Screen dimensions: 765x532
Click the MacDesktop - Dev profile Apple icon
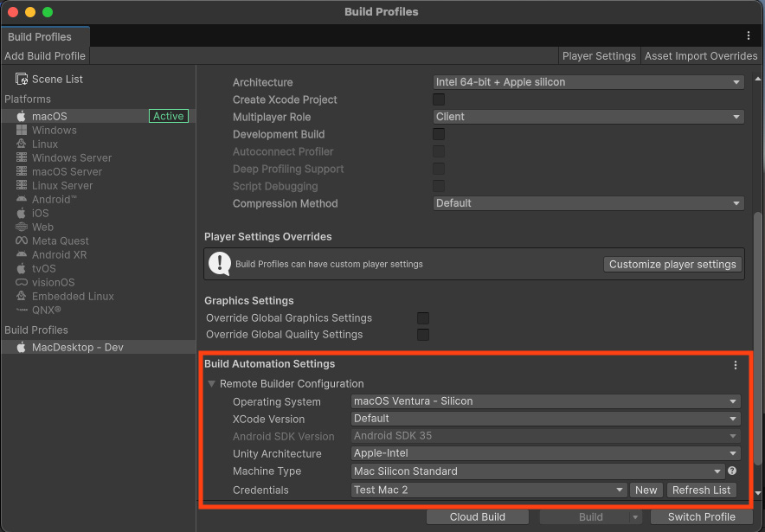click(21, 347)
